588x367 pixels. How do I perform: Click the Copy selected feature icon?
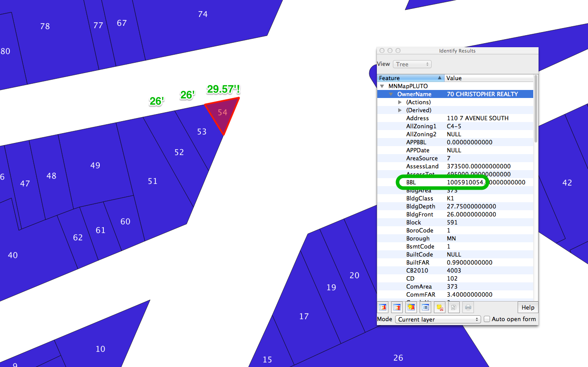tap(454, 307)
